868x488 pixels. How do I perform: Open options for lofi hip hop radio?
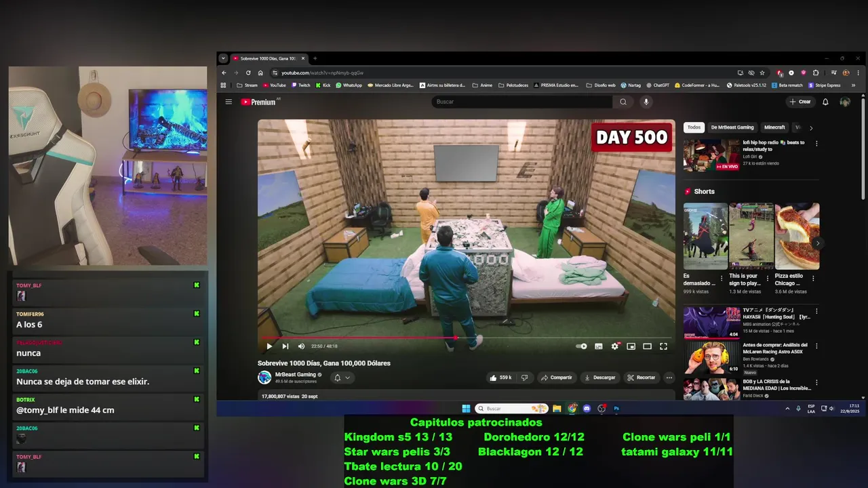[x=816, y=144]
